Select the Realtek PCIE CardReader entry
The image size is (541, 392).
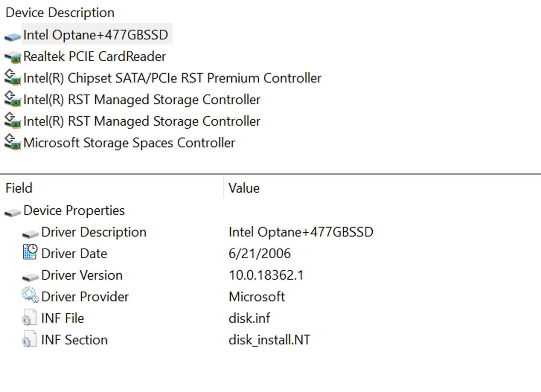point(94,57)
